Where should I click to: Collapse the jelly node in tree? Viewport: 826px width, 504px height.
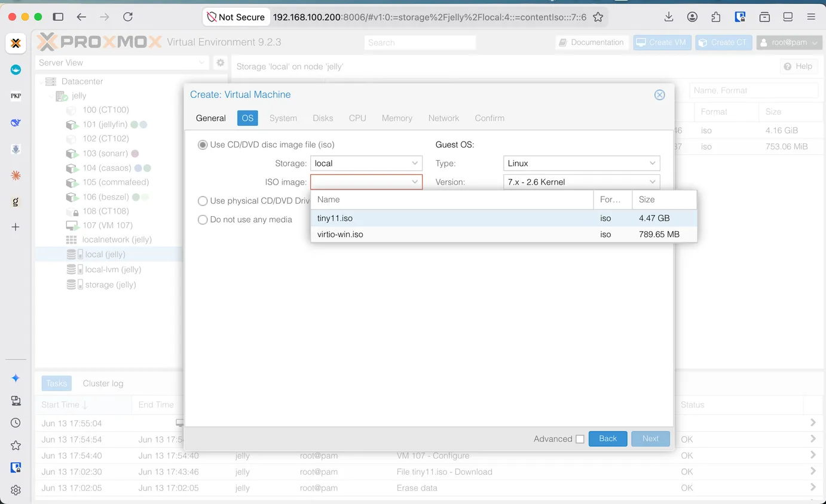pyautogui.click(x=51, y=96)
